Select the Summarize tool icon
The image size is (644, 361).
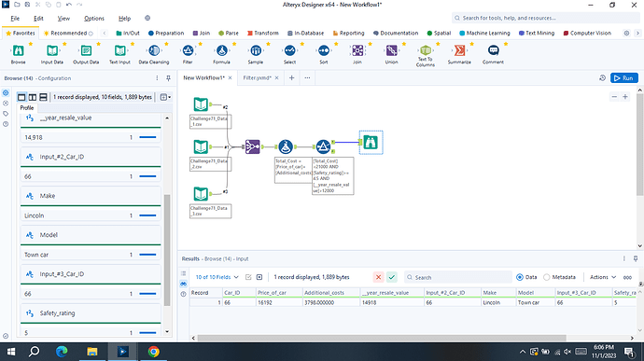[x=459, y=51]
